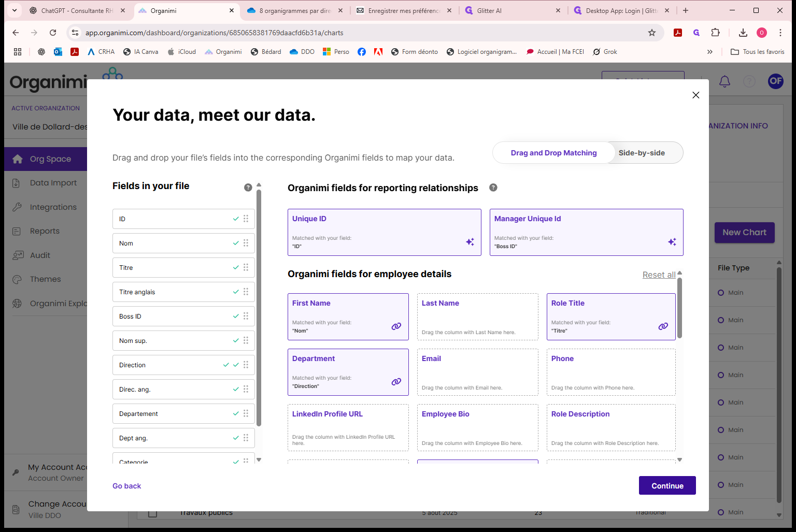Open Themes in sidebar

click(x=46, y=279)
